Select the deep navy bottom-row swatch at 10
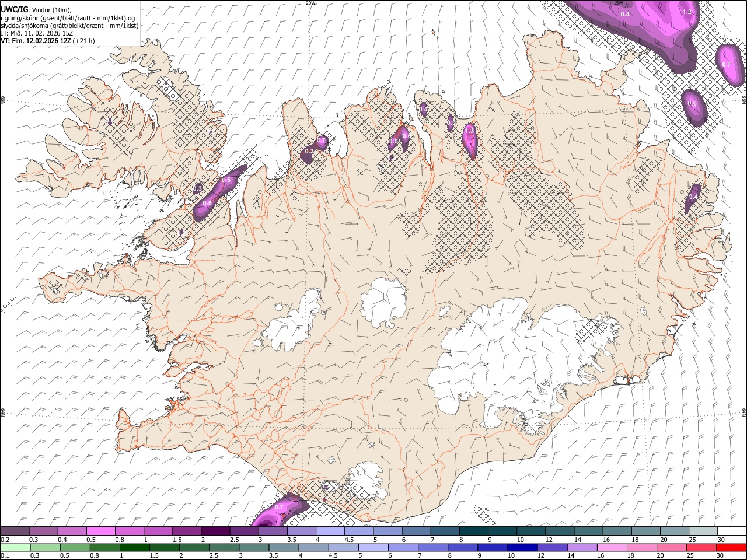Image resolution: width=747 pixels, height=560 pixels. pyautogui.click(x=522, y=547)
